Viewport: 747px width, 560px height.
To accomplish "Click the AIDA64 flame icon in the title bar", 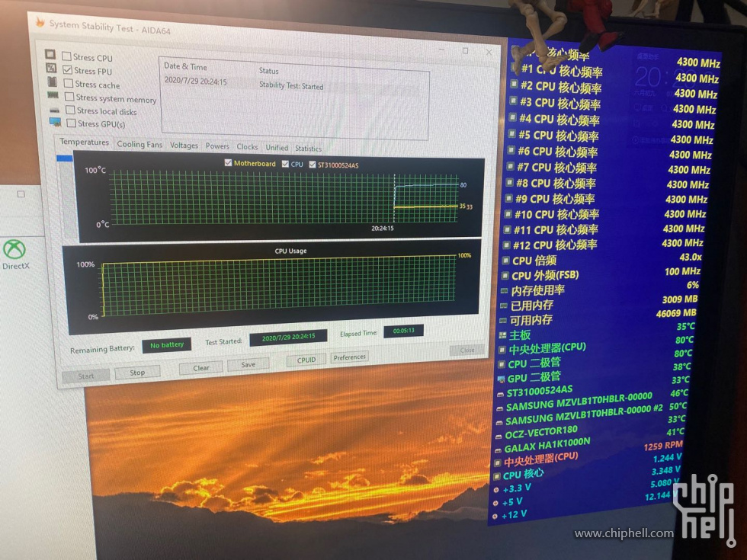I will [x=40, y=22].
